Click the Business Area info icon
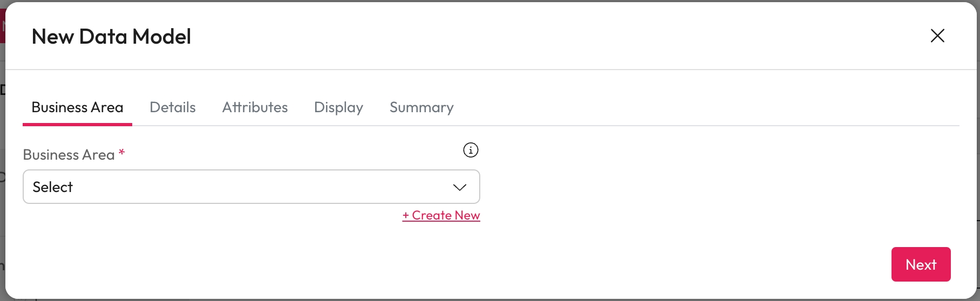Screen dimensions: 980x301 click(x=471, y=150)
